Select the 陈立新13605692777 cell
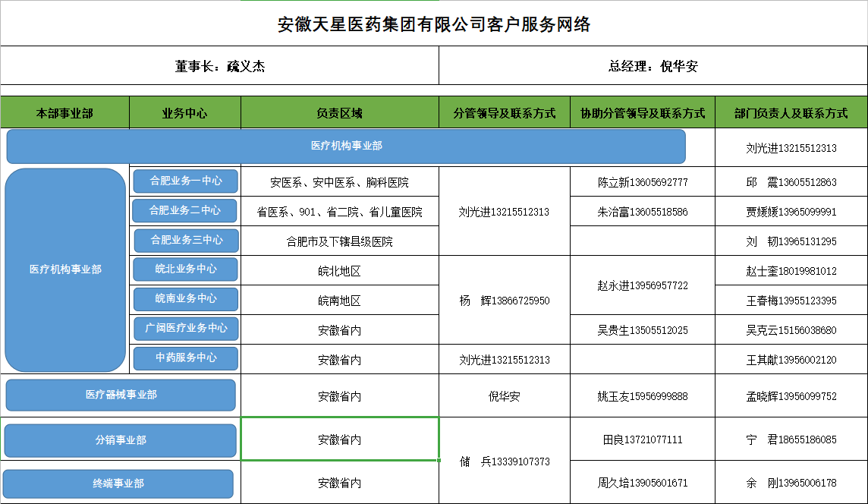This screenshot has width=868, height=504. pos(643,182)
